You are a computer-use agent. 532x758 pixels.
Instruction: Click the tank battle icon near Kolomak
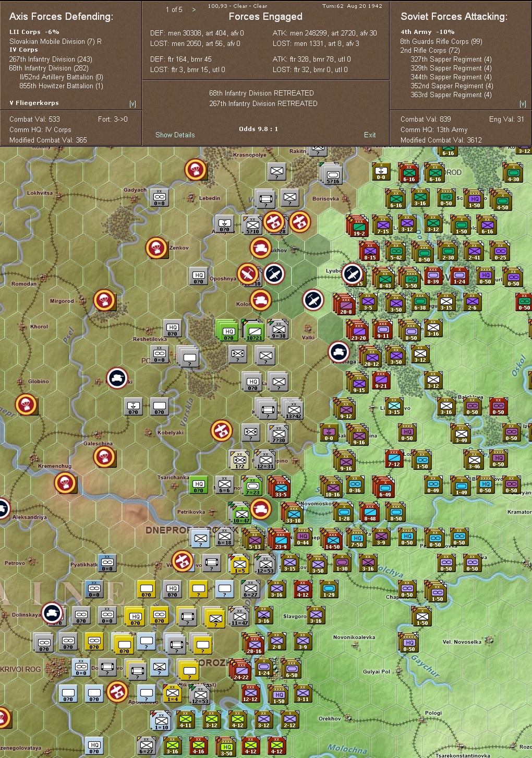click(x=261, y=301)
